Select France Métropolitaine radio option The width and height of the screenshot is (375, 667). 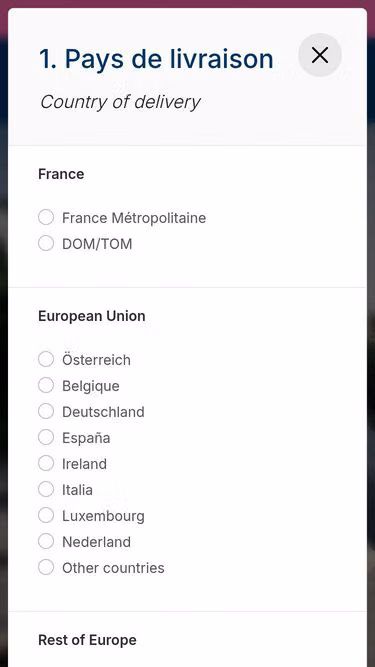click(46, 217)
